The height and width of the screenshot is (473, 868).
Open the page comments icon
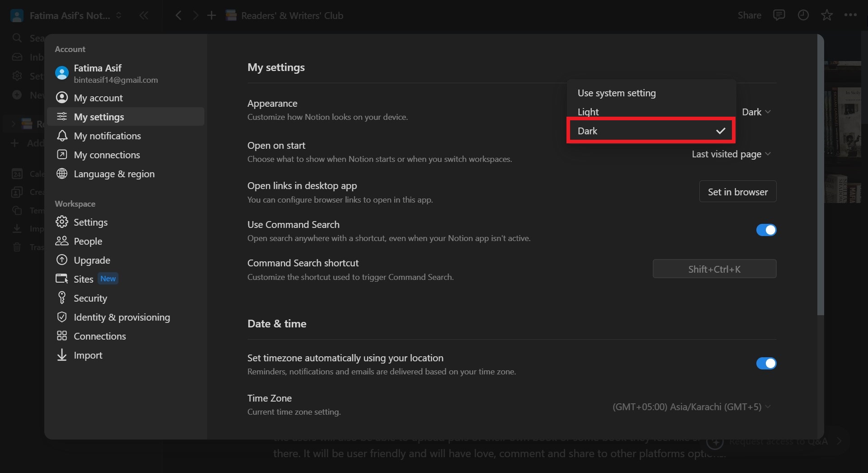tap(779, 15)
